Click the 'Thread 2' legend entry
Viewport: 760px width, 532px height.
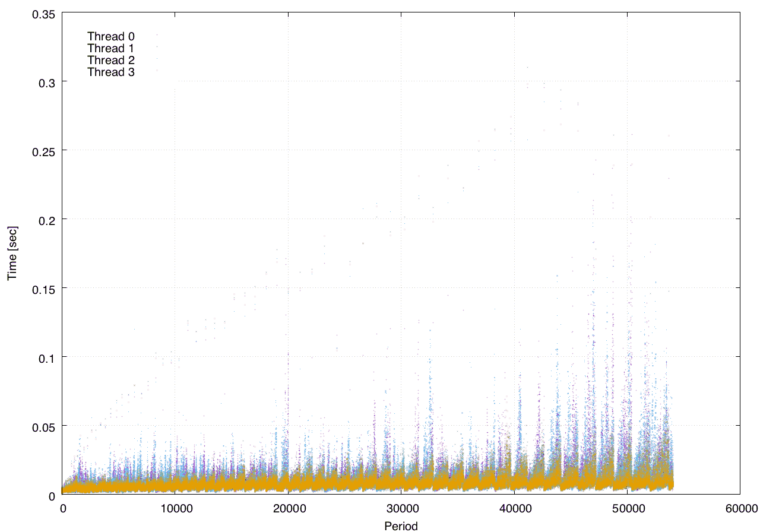[x=110, y=61]
